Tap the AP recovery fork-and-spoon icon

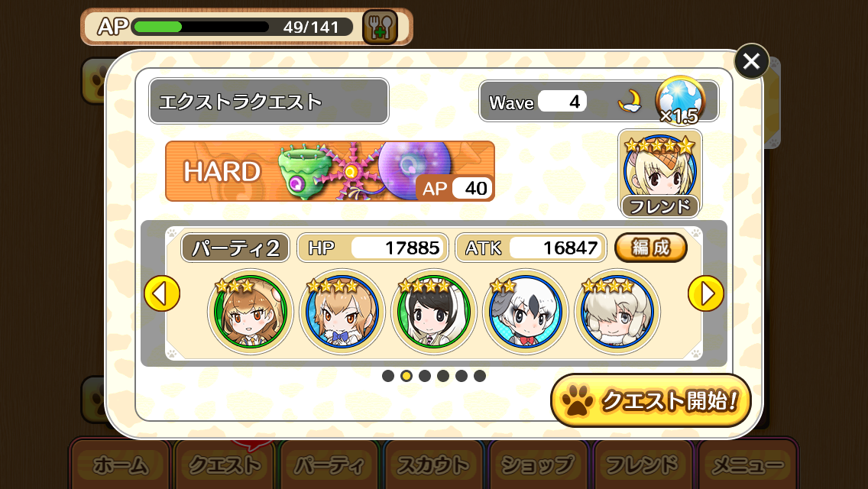point(380,28)
